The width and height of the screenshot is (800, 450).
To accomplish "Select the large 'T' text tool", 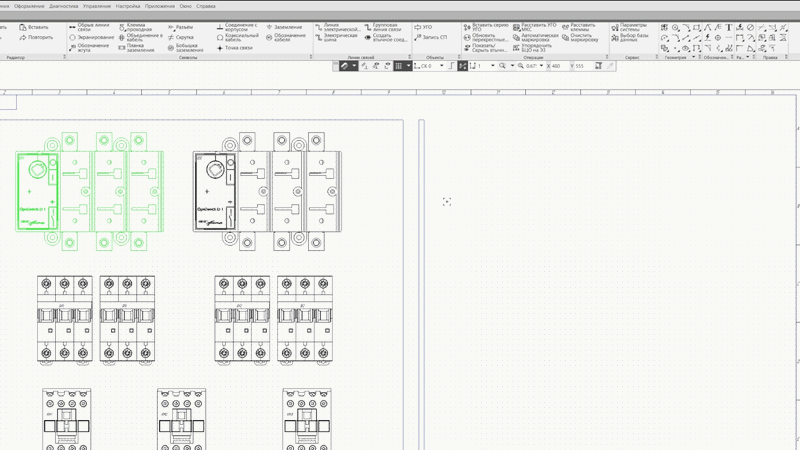I will [729, 28].
